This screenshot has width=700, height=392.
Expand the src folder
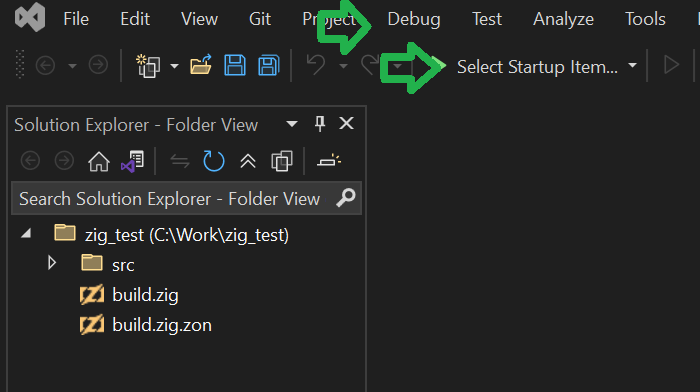[x=52, y=263]
